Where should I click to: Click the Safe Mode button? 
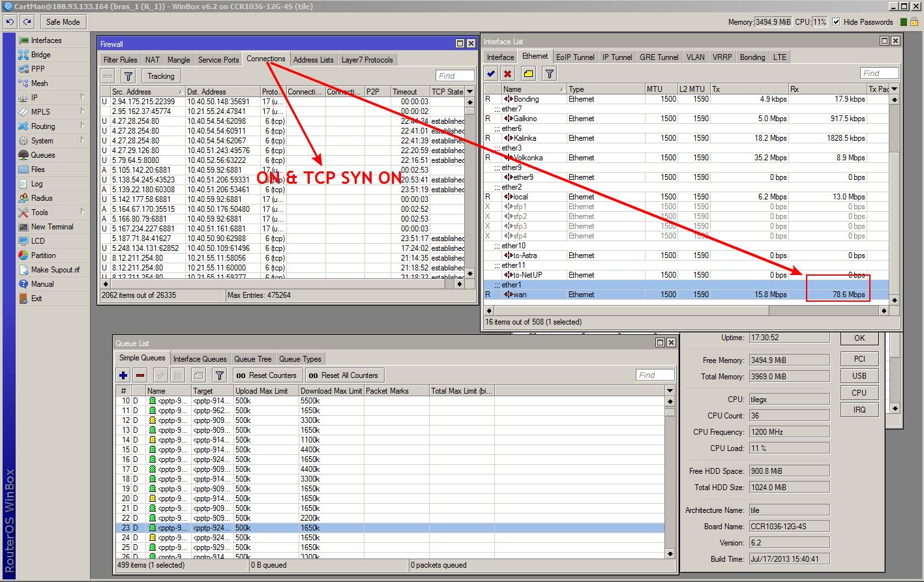63,22
